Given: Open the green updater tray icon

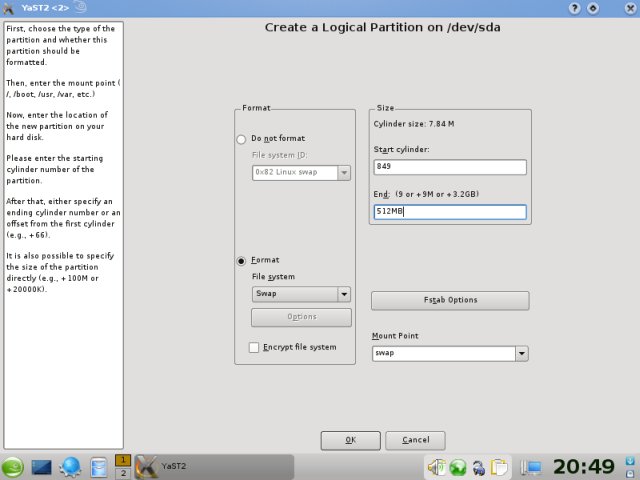Looking at the screenshot, I should click(x=458, y=467).
